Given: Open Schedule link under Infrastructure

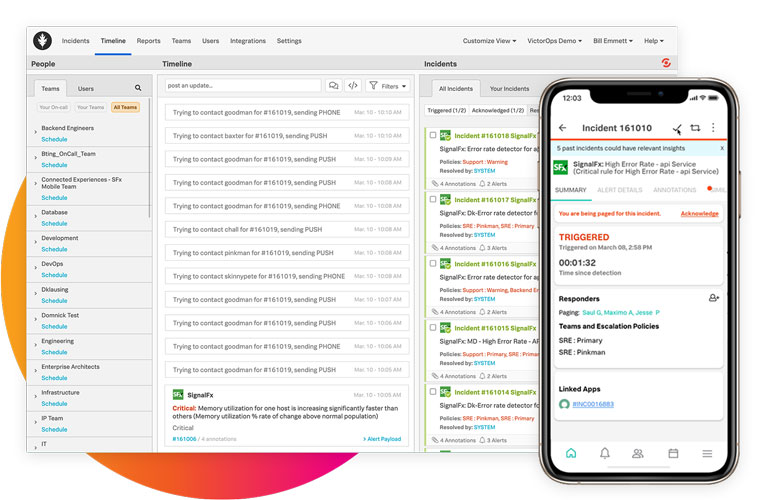Looking at the screenshot, I should (x=54, y=404).
